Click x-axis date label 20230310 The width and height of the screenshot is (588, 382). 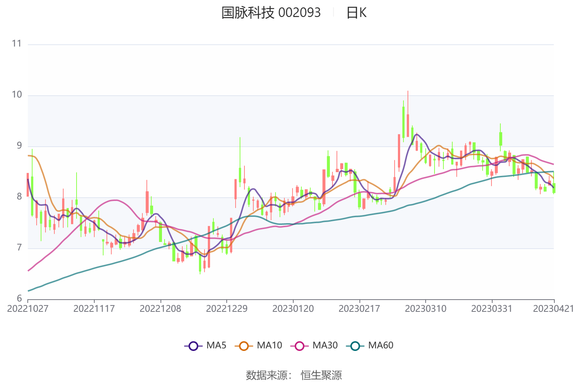426,308
